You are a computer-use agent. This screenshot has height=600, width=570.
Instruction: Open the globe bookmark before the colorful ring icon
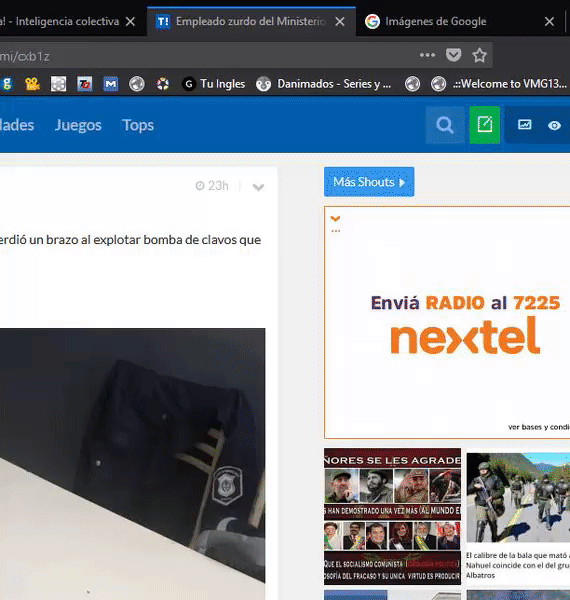coord(137,84)
